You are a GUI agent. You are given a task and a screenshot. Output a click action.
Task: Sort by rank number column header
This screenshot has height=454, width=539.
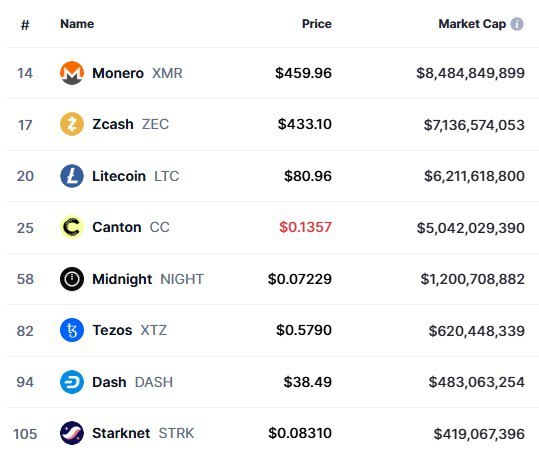25,25
